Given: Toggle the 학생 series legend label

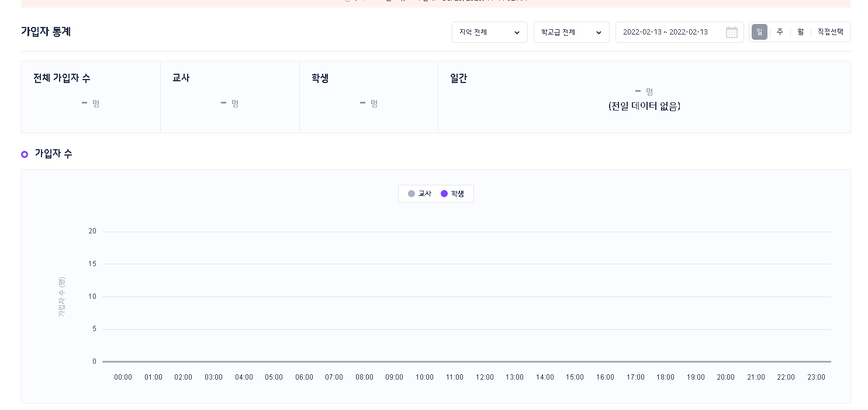Looking at the screenshot, I should point(458,194).
